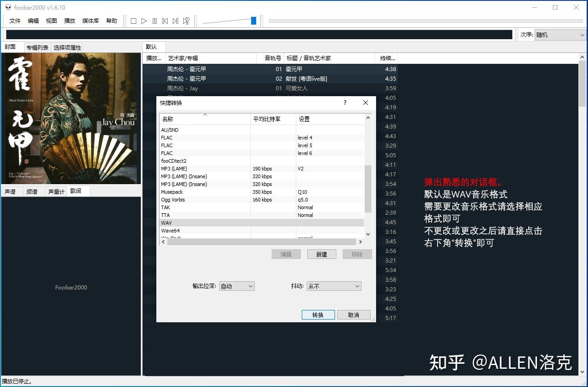The width and height of the screenshot is (588, 387).
Task: Click the foobar2000 alien logo icon
Action: tap(8, 7)
